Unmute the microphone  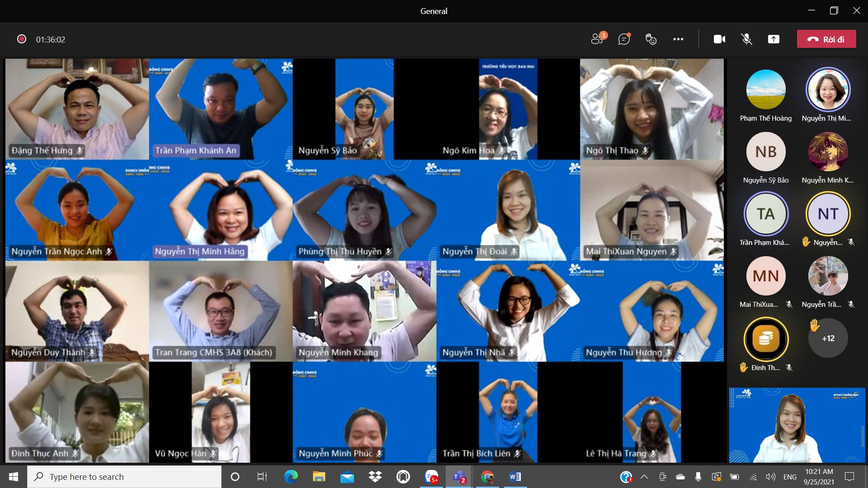point(746,39)
